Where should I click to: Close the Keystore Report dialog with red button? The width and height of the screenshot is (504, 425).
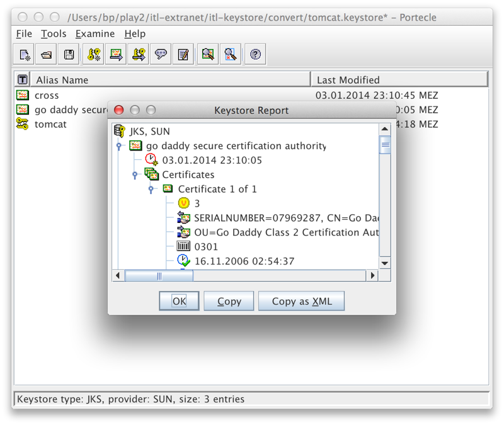pos(119,110)
